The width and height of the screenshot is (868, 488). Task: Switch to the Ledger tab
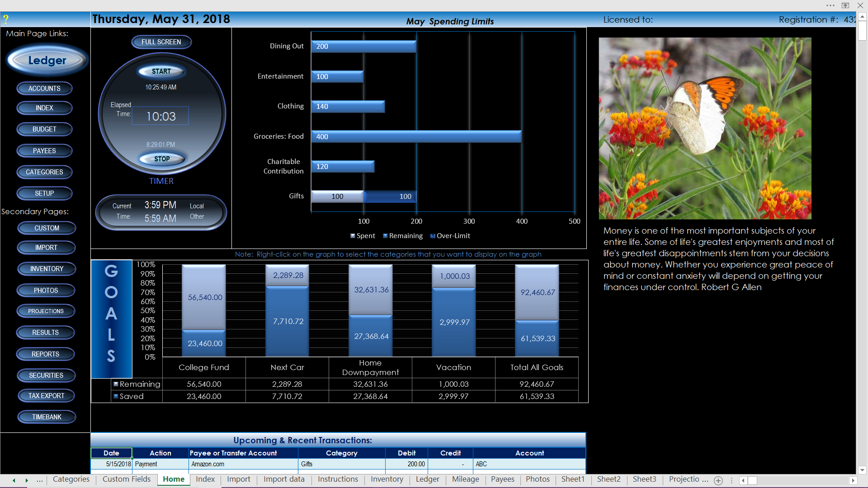pyautogui.click(x=427, y=480)
